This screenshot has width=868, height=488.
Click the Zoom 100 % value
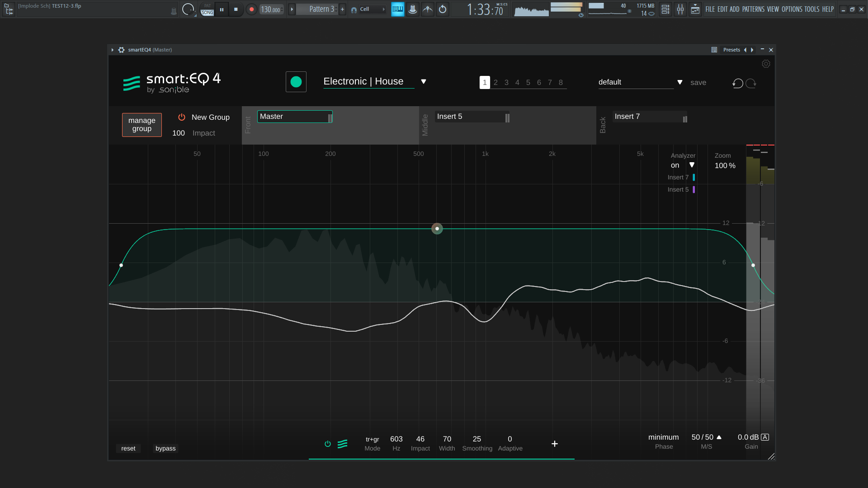click(725, 166)
